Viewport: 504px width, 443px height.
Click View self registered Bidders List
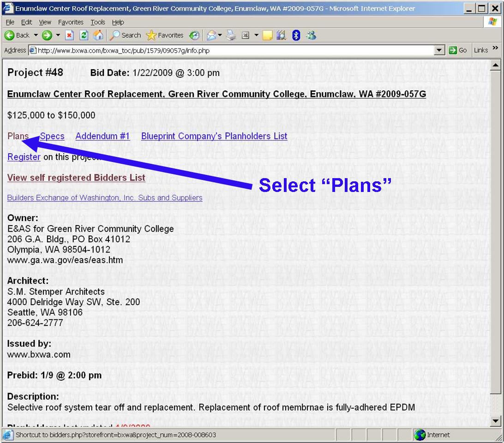point(76,178)
